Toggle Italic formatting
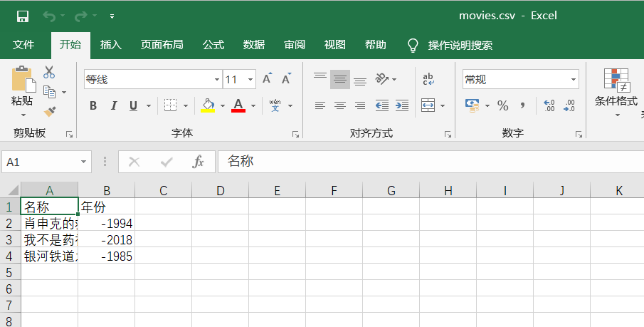Screen dimensions: 644x327 coord(113,105)
